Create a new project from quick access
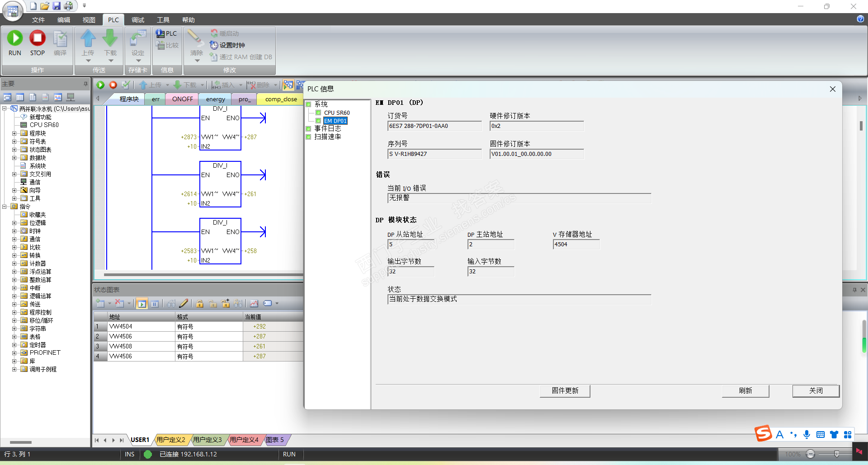The height and width of the screenshot is (465, 868). click(x=33, y=6)
